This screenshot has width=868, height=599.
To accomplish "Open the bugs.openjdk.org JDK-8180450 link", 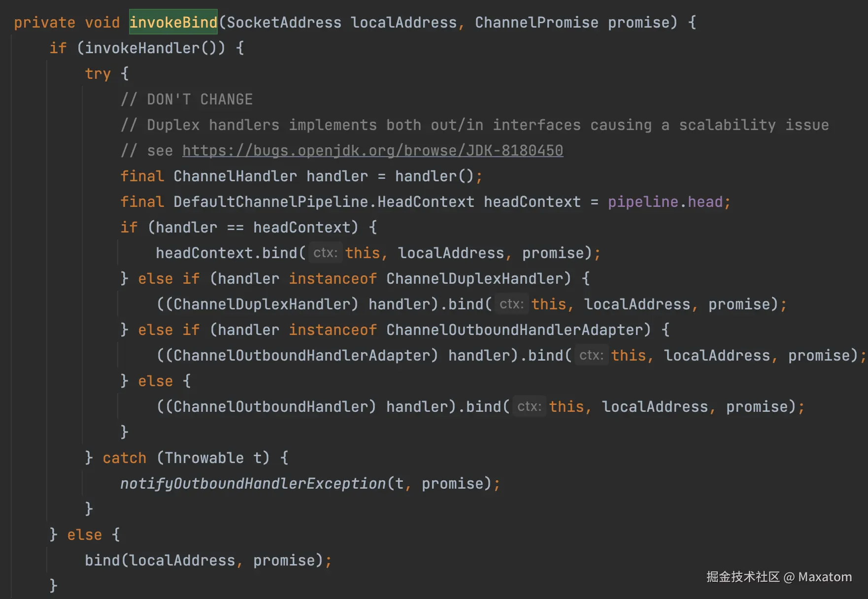I will coord(372,151).
